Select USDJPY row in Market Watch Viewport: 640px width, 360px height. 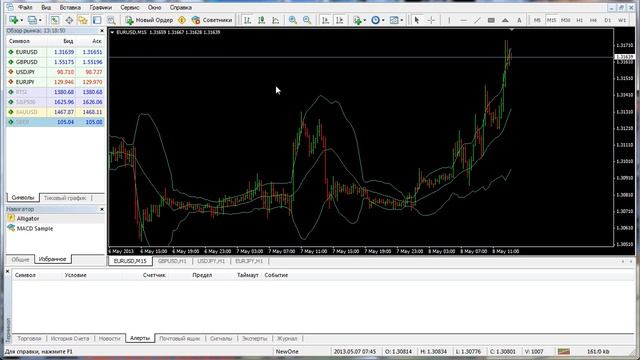click(55, 72)
